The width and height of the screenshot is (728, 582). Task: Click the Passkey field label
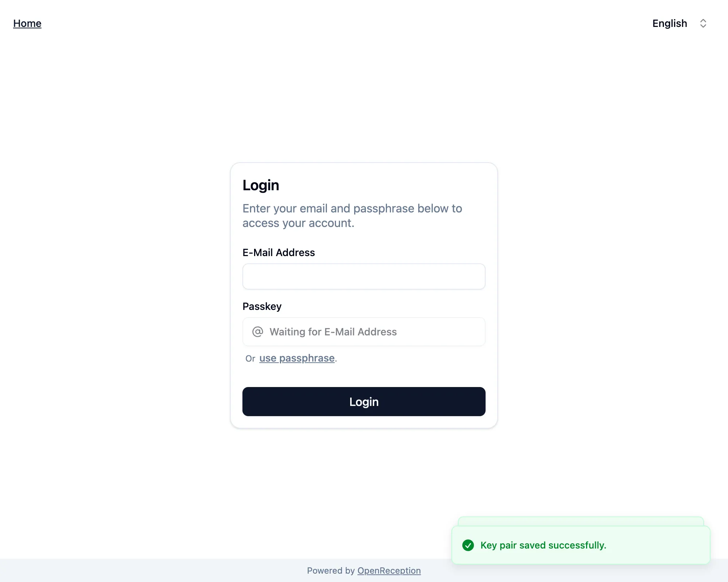click(262, 306)
